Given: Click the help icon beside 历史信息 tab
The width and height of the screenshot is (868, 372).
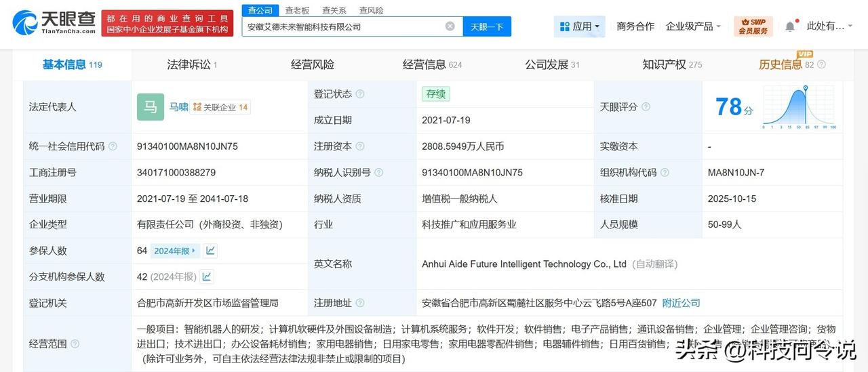Looking at the screenshot, I should (822, 65).
